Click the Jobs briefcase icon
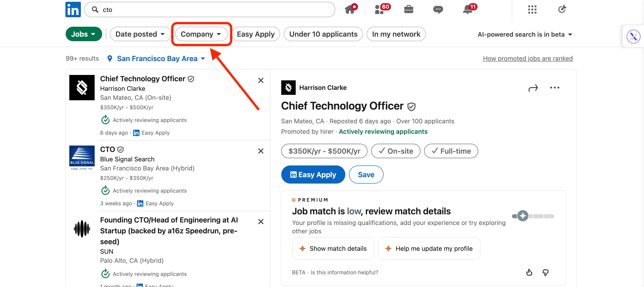644x287 pixels. pyautogui.click(x=409, y=10)
